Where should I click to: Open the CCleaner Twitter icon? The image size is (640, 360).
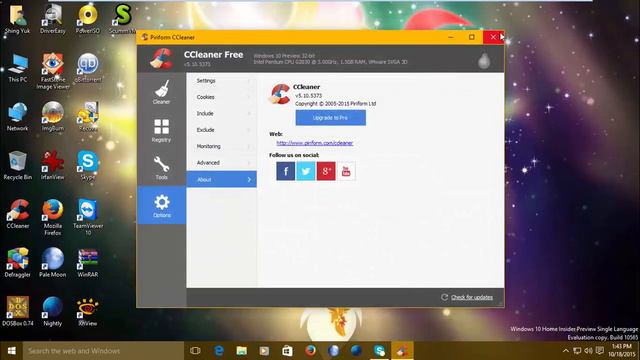(306, 171)
